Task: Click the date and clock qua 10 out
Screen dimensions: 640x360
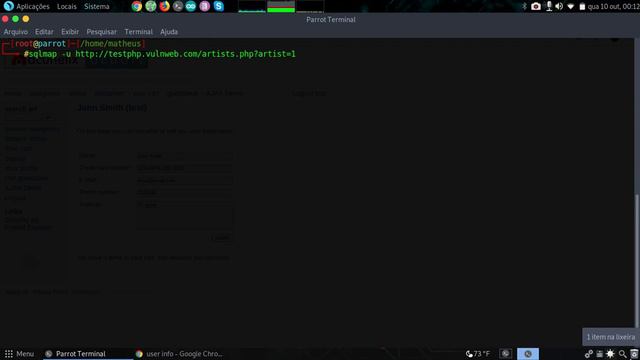Action: pos(613,7)
